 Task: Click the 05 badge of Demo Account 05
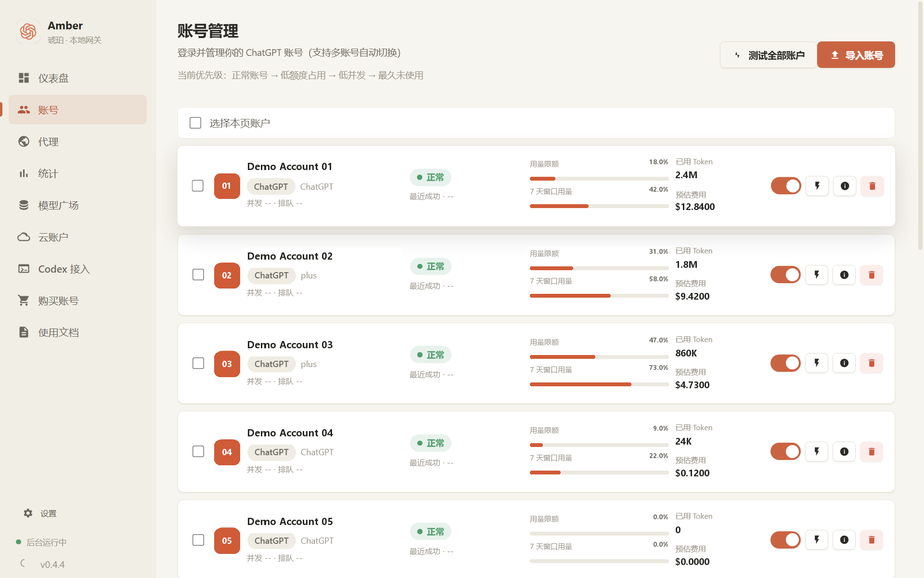click(x=227, y=540)
